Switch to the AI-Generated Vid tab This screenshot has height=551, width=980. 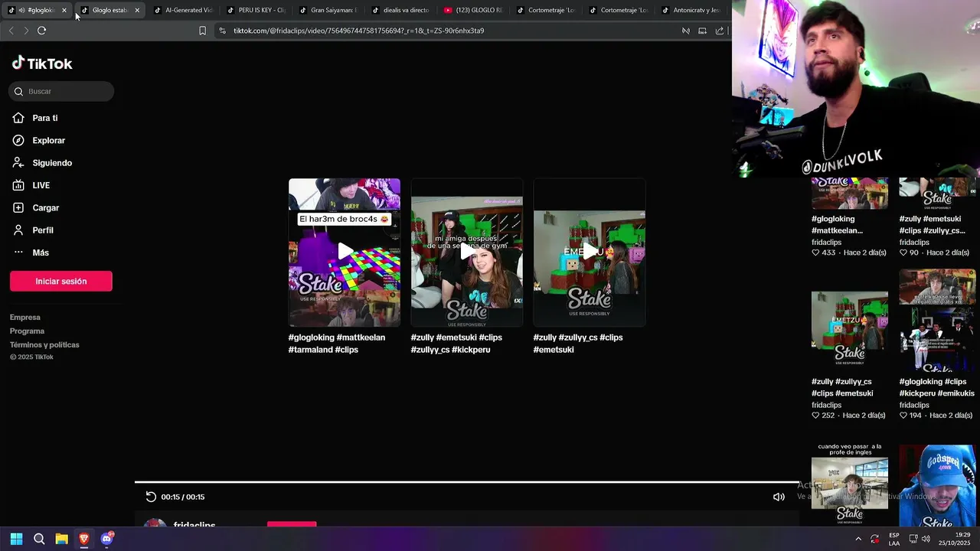pyautogui.click(x=184, y=10)
